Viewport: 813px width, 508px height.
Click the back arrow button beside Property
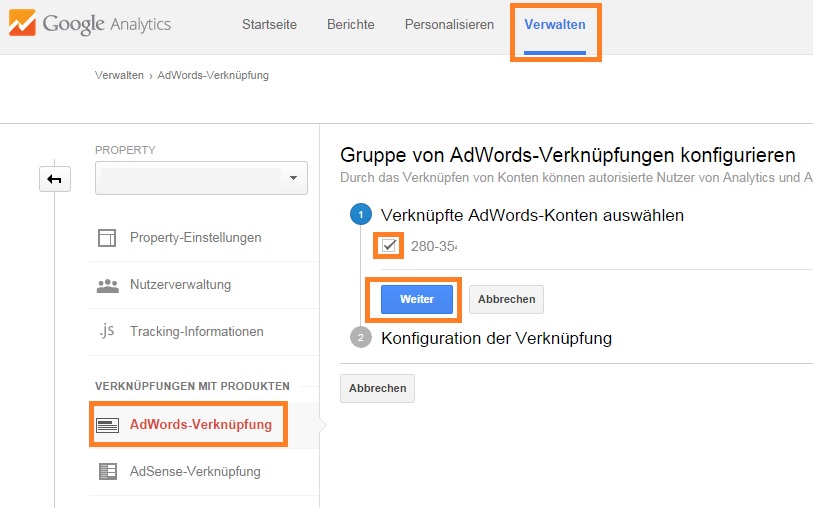point(55,179)
